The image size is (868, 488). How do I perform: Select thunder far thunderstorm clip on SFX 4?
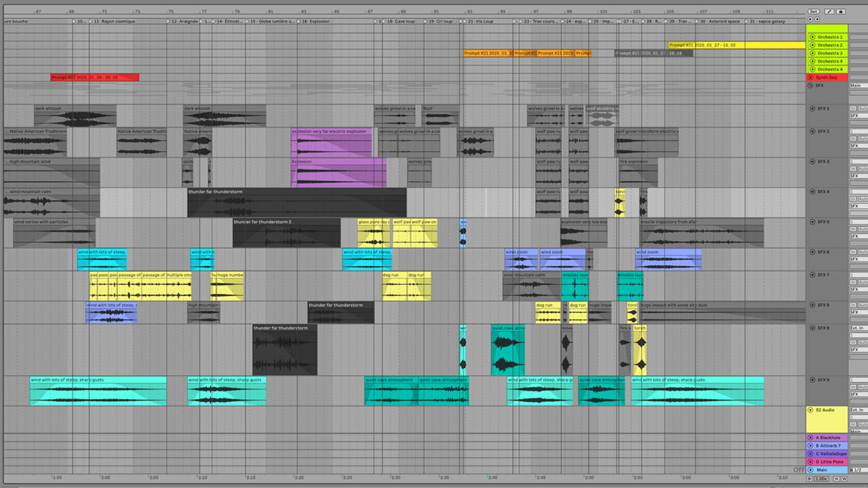(x=297, y=203)
